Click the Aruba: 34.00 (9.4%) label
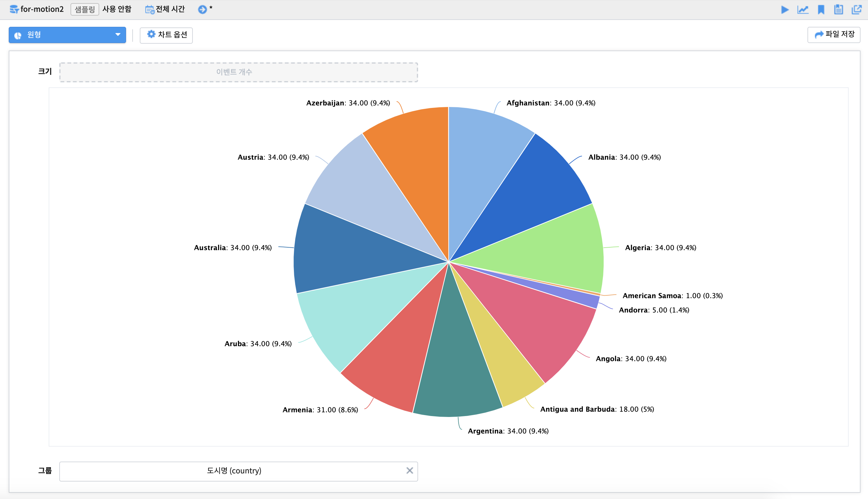The width and height of the screenshot is (868, 499). (x=258, y=344)
